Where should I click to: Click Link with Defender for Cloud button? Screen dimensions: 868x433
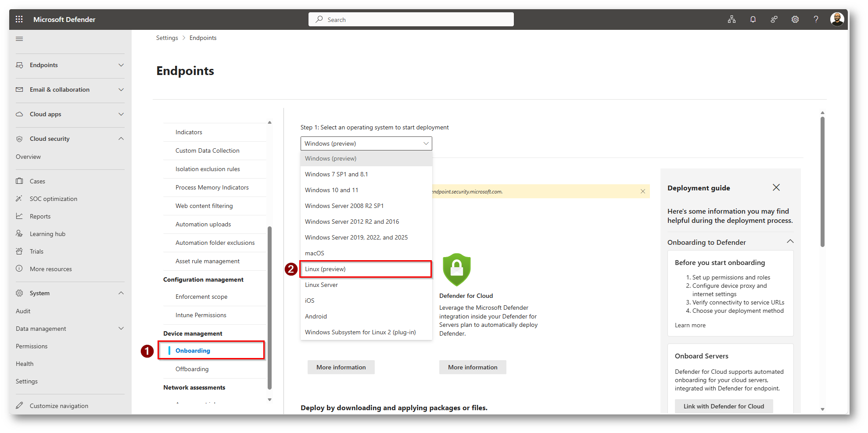pyautogui.click(x=724, y=406)
